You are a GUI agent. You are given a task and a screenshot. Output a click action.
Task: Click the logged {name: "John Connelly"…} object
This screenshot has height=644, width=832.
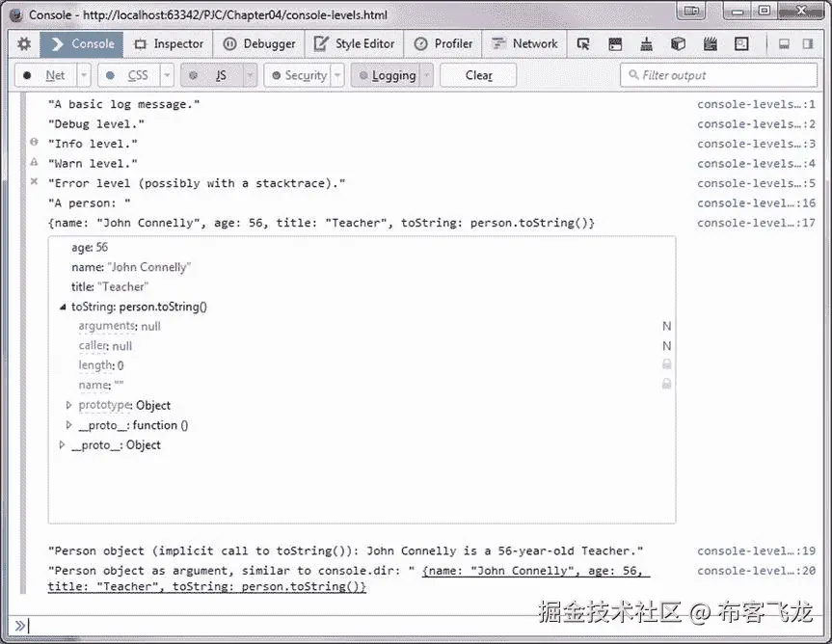(x=321, y=223)
